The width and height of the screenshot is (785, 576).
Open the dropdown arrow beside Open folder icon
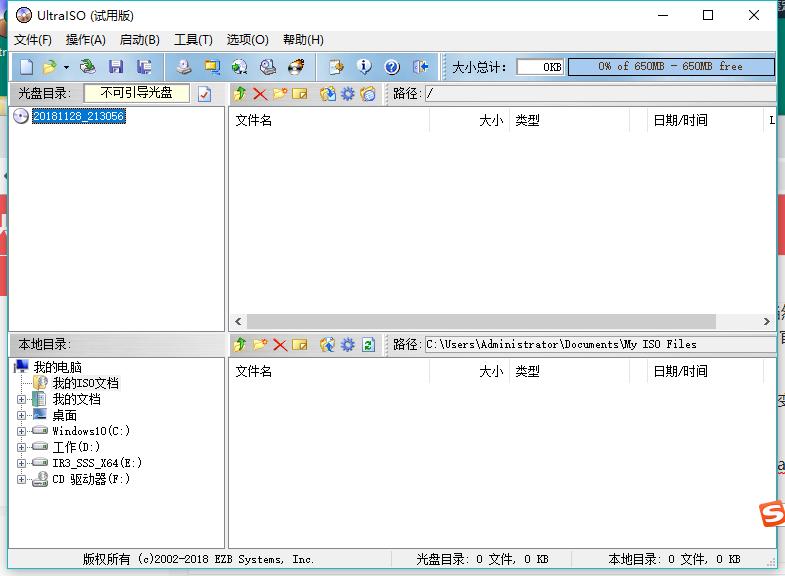click(x=66, y=67)
